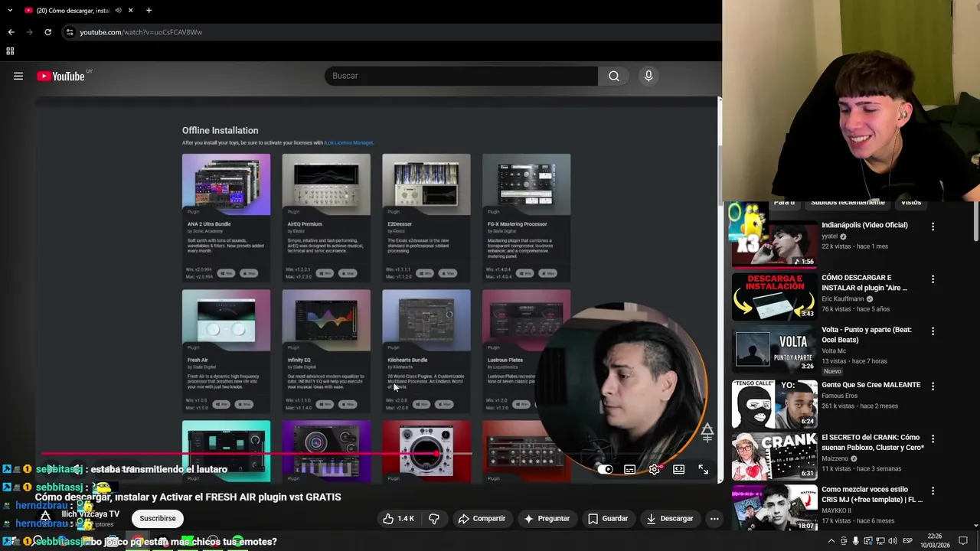
Task: Click title 'Gente Que Se Cree MALEANTE'
Action: tap(871, 385)
